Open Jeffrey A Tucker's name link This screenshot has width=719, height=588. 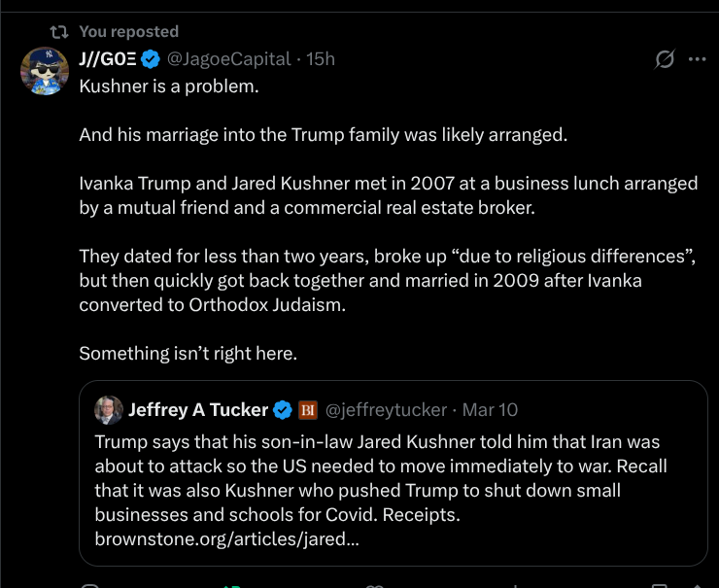click(x=199, y=410)
